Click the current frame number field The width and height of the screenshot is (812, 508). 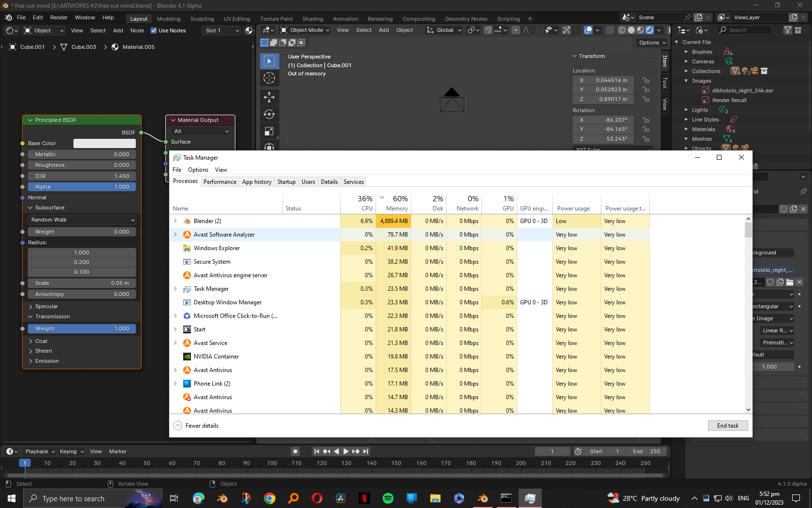tap(552, 451)
